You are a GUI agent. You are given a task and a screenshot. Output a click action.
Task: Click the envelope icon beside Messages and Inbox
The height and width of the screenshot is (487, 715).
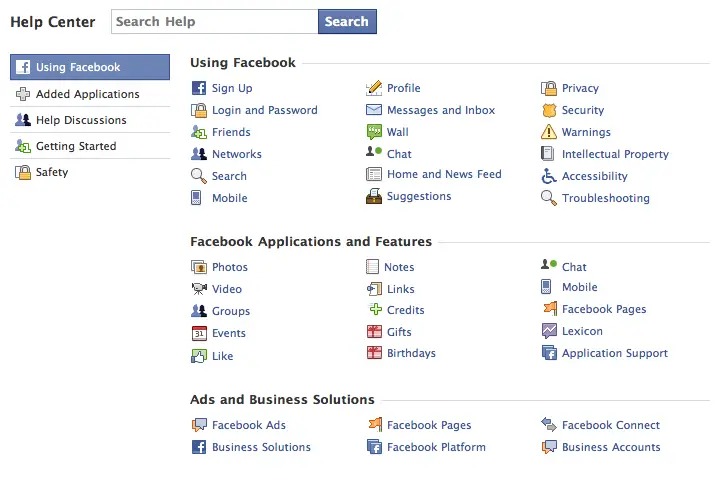point(374,110)
